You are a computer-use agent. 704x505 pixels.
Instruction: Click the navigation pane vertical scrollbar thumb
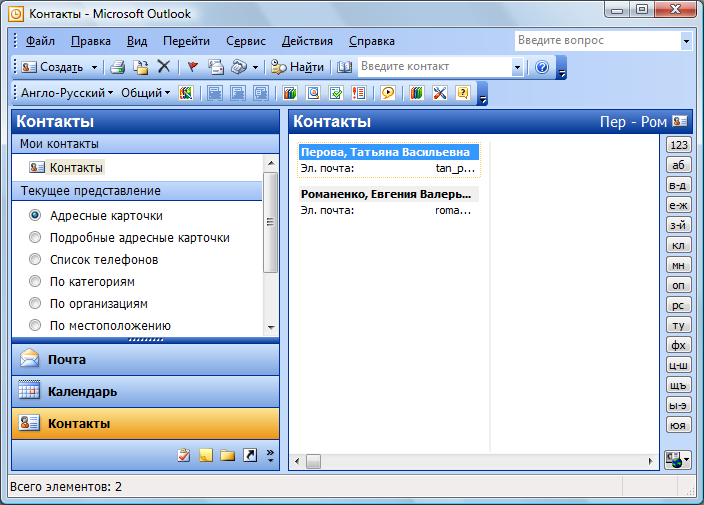pyautogui.click(x=270, y=222)
